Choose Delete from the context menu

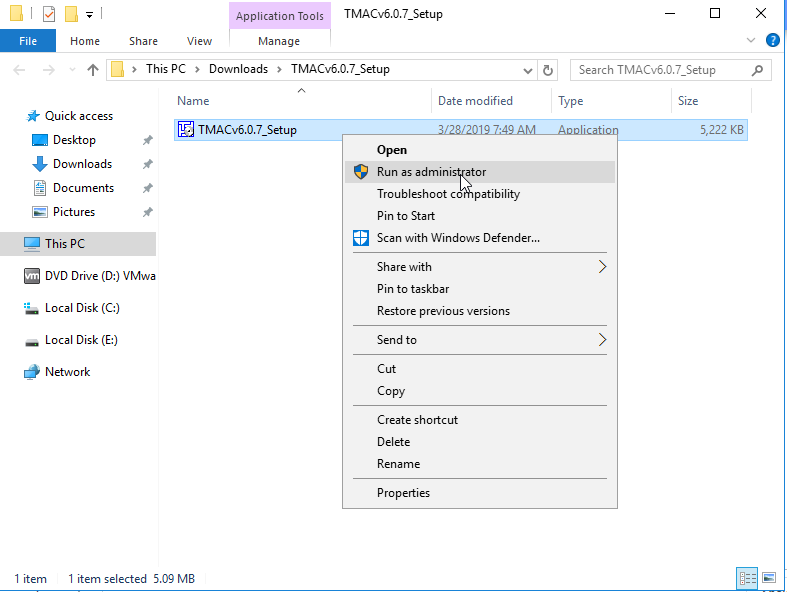[479, 442]
